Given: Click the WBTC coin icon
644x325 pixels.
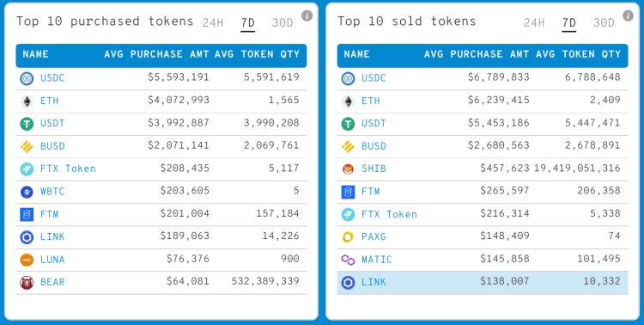Looking at the screenshot, I should pyautogui.click(x=27, y=192).
